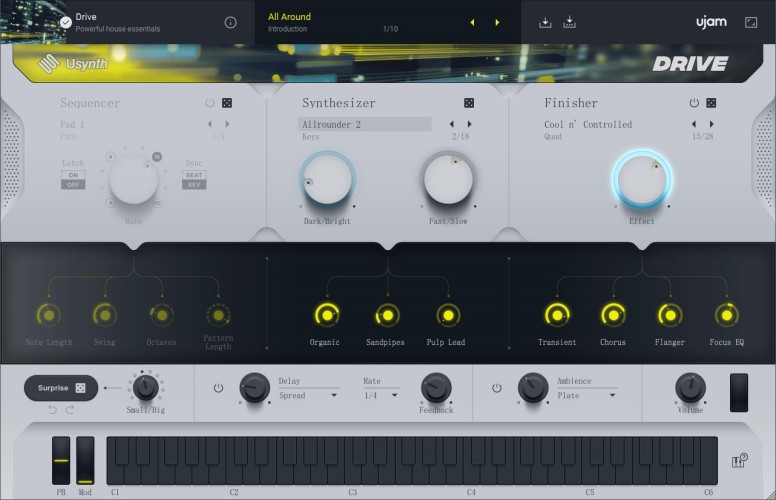Click the ujam logo
Viewport: 776px width, 500px height.
tap(711, 22)
